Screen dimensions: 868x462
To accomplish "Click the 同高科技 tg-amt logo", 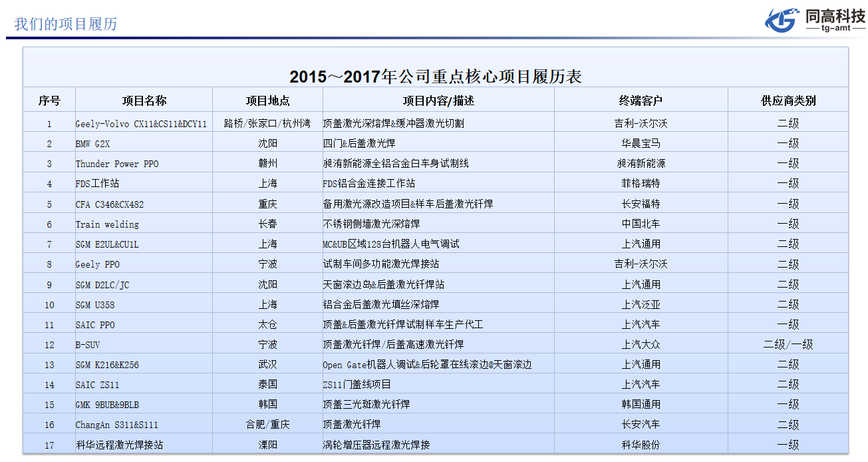I will pyautogui.click(x=815, y=19).
